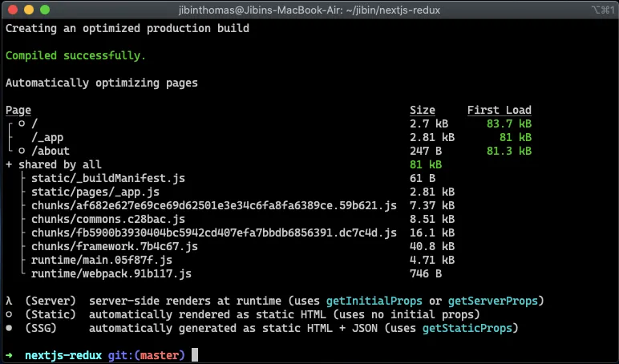Click the '(Static)' legend label
The image size is (619, 364).
[x=51, y=314]
